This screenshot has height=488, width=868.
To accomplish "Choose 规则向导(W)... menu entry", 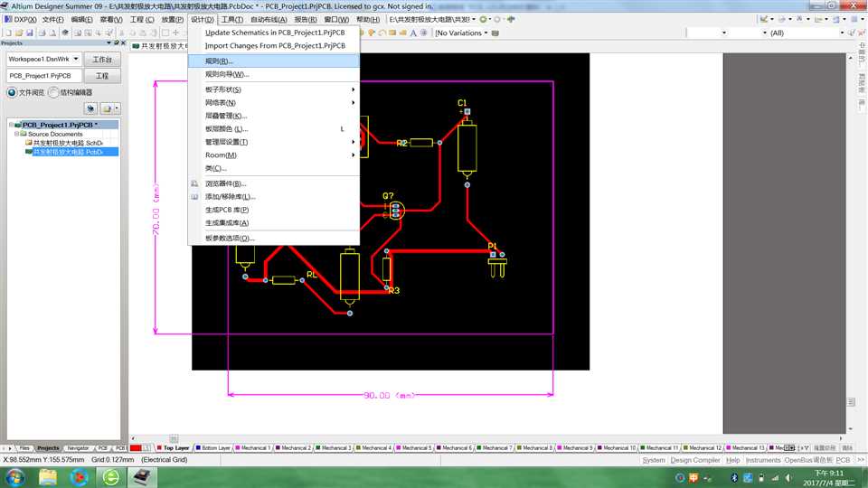I will point(274,74).
